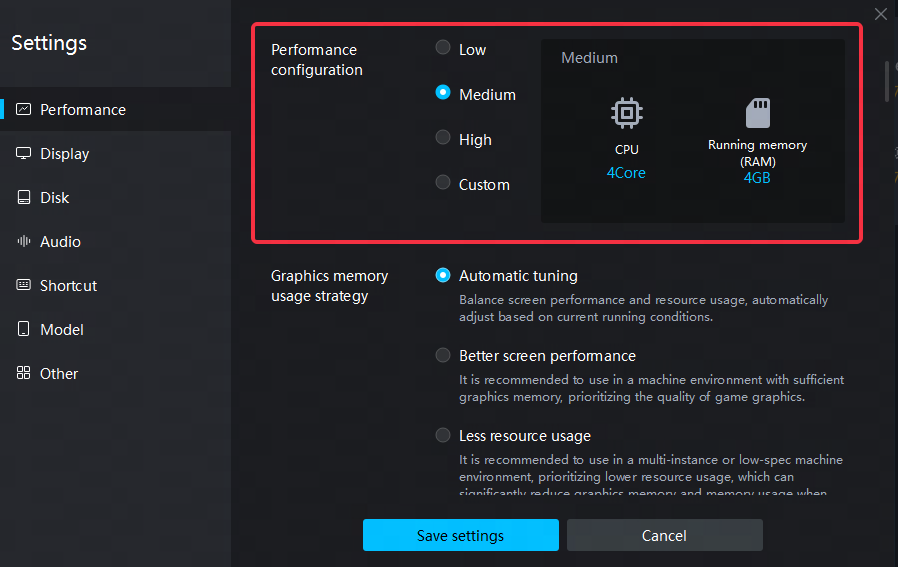Click the Running memory card icon
The height and width of the screenshot is (567, 898).
757,112
